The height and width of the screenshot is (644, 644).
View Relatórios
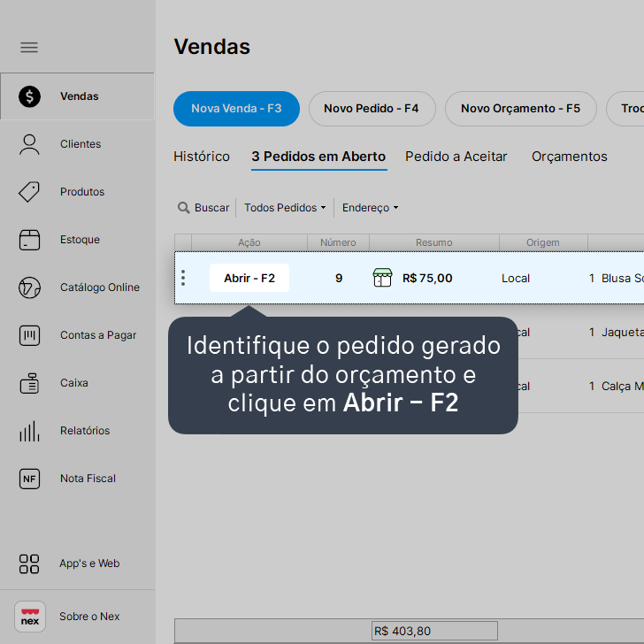click(x=77, y=431)
